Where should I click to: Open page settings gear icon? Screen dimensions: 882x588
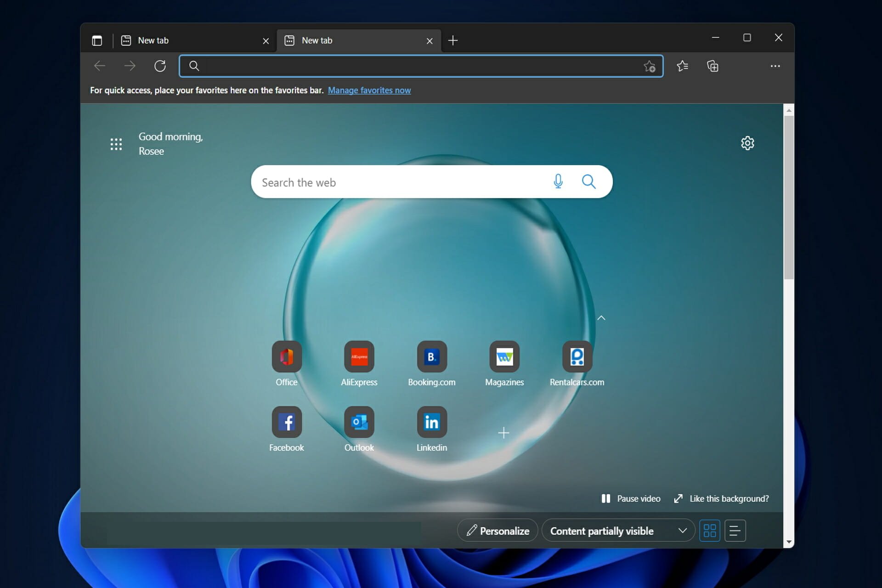pyautogui.click(x=747, y=143)
